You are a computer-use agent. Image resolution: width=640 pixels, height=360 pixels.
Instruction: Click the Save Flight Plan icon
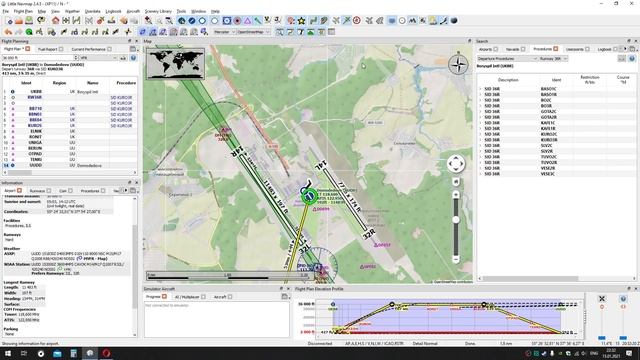point(29,21)
